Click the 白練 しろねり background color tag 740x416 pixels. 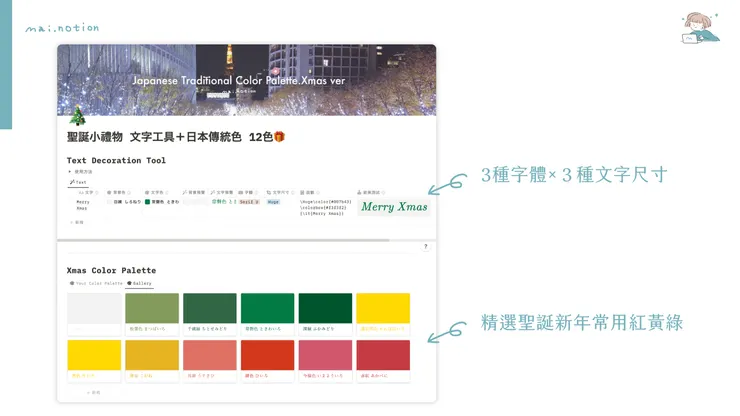pyautogui.click(x=124, y=202)
